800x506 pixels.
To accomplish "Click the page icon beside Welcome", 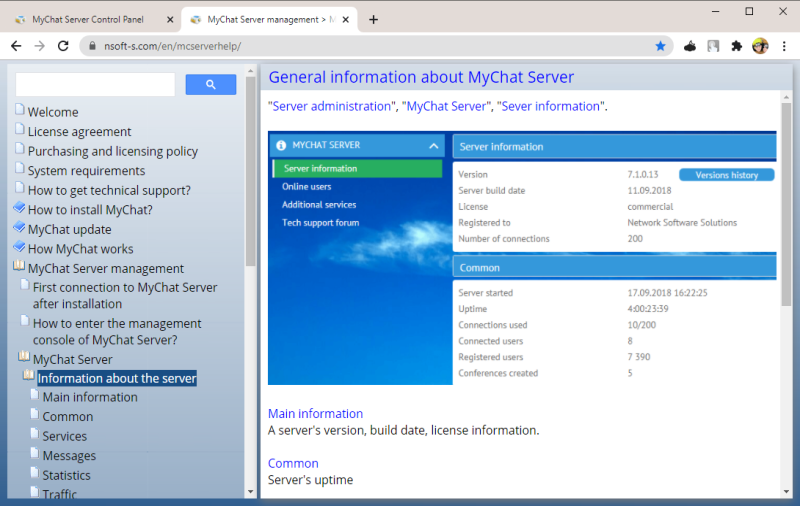I will click(x=19, y=109).
